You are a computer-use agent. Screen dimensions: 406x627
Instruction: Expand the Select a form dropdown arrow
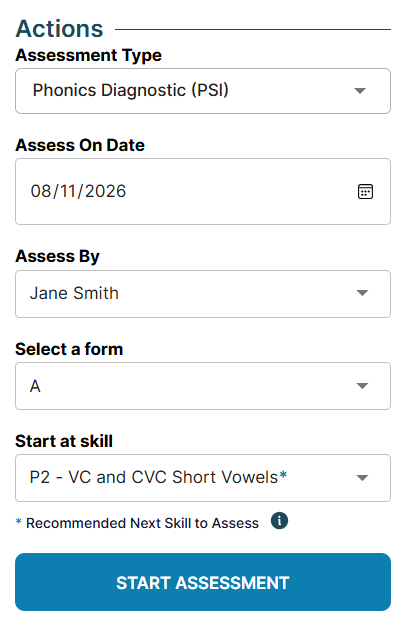[362, 386]
